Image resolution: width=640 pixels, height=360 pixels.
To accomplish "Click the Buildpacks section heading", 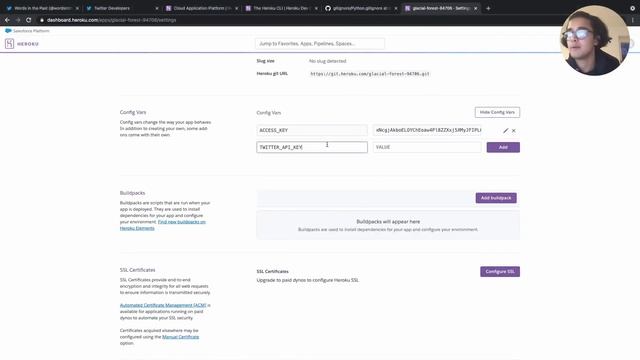I will tap(132, 193).
